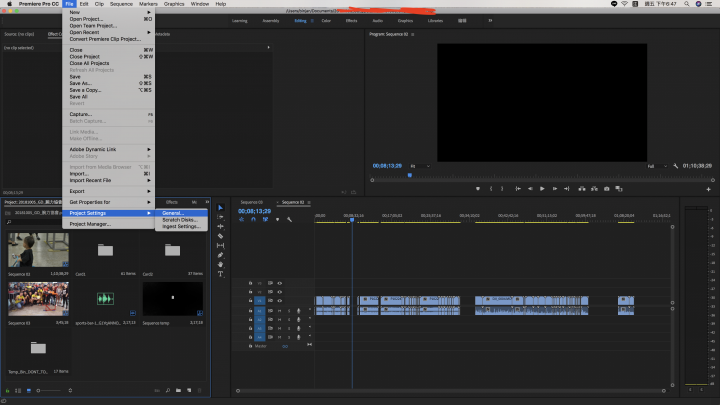Click the Lift button
720x405 pixels.
[x=582, y=189]
